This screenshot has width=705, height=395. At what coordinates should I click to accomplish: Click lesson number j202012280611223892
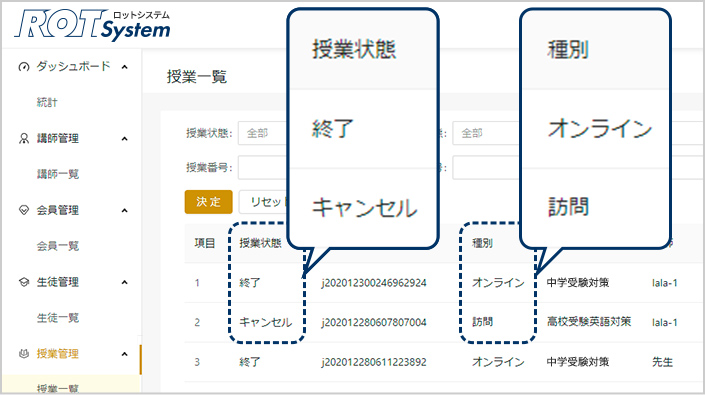click(374, 362)
